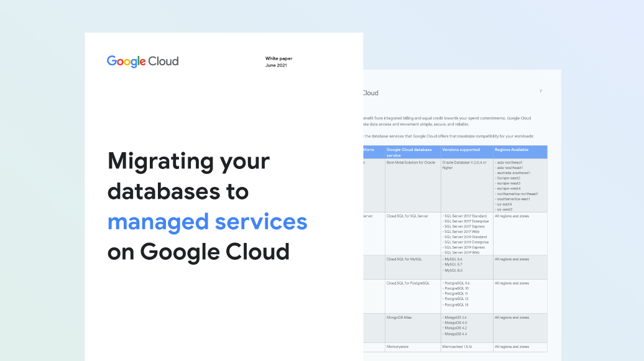The height and width of the screenshot is (361, 644).
Task: Click the "MongoDB 4.0" version entry
Action: pyautogui.click(x=454, y=323)
